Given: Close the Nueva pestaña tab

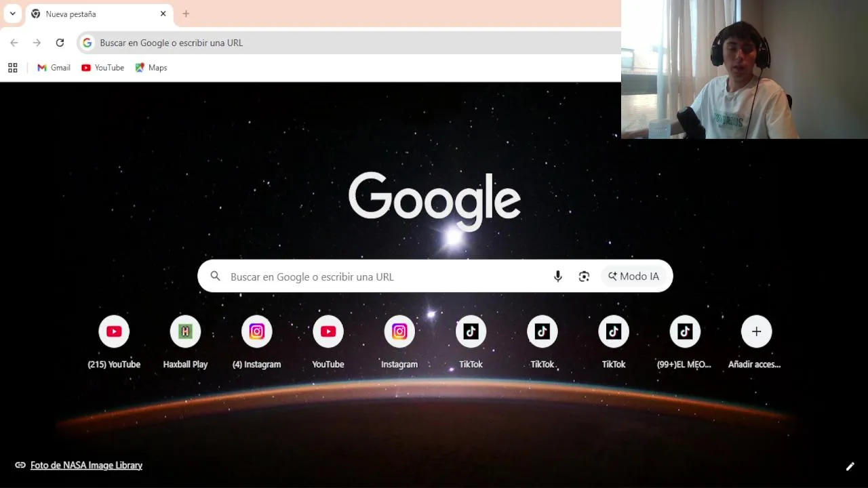Looking at the screenshot, I should pos(163,14).
